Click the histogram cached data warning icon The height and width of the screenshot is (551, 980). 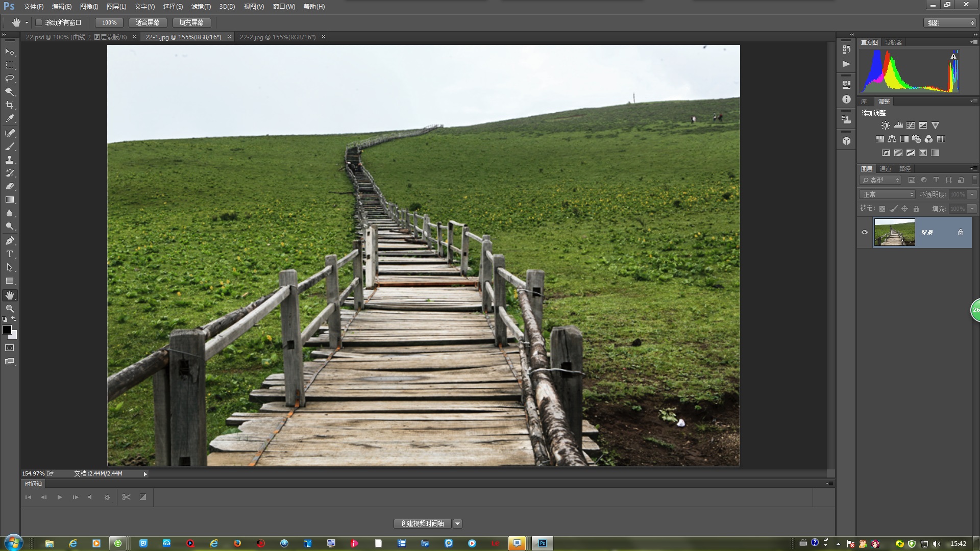953,56
